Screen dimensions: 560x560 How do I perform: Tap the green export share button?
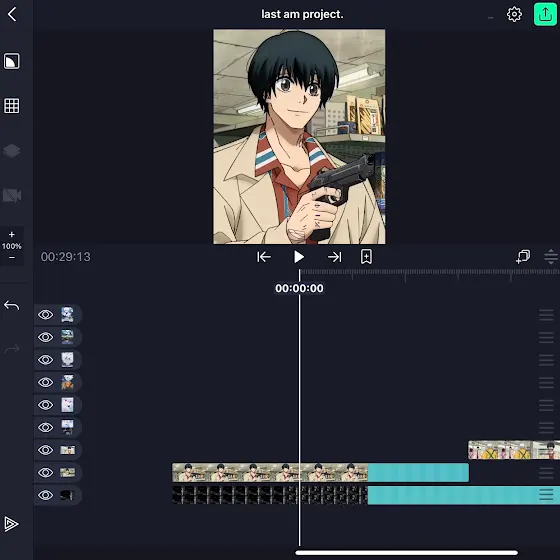[545, 15]
